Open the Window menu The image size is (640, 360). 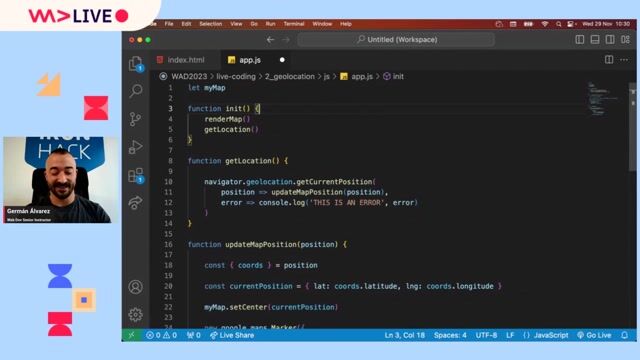coord(322,24)
